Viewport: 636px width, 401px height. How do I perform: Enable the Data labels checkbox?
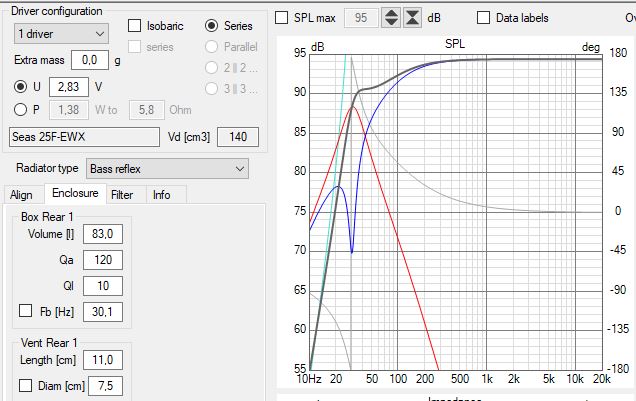pyautogui.click(x=484, y=18)
